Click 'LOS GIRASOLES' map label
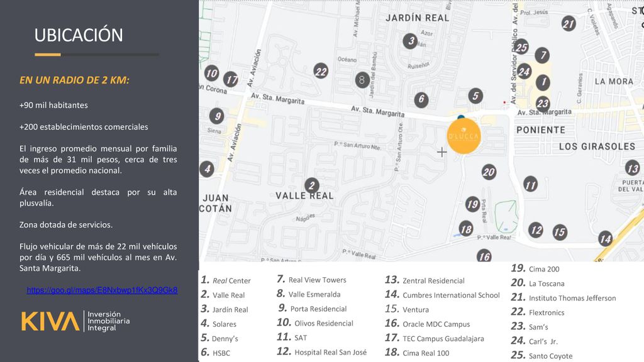 pos(597,146)
